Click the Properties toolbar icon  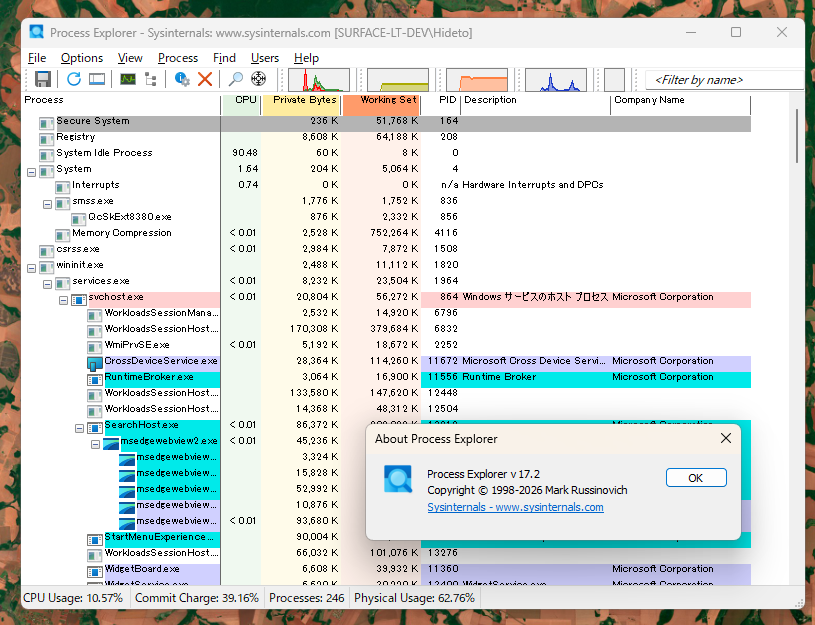[x=182, y=79]
